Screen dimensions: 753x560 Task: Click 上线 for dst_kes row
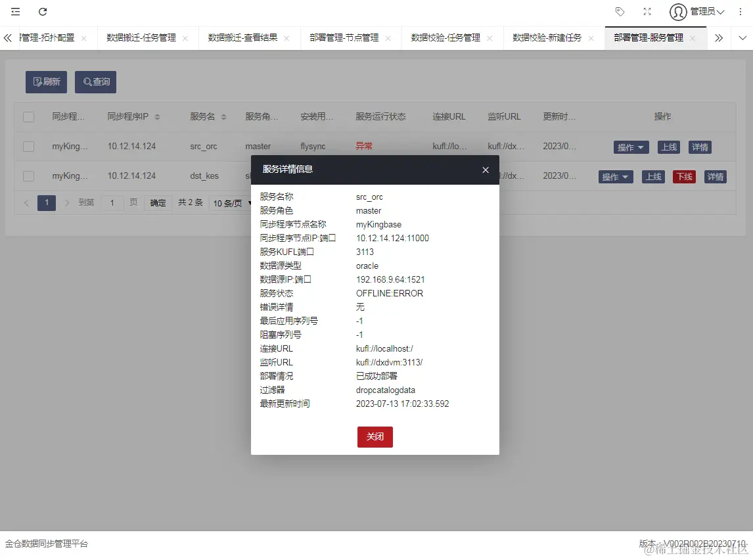(654, 177)
